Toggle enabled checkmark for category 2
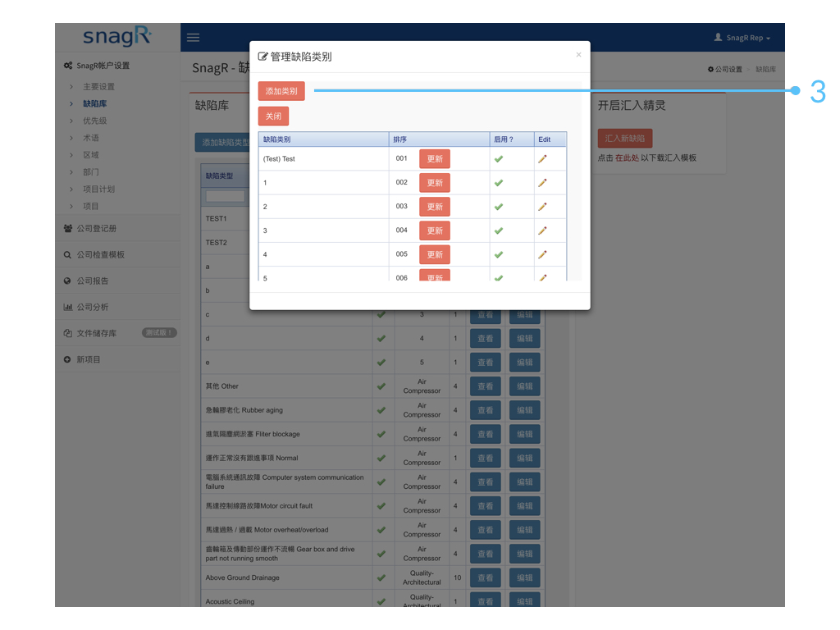The width and height of the screenshot is (840, 630). [499, 207]
